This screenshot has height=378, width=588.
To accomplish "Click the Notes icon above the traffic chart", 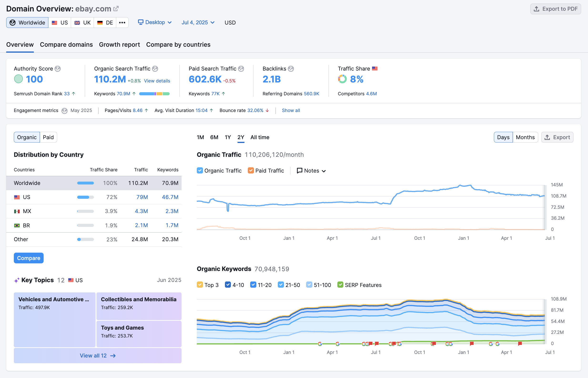I will coord(299,170).
